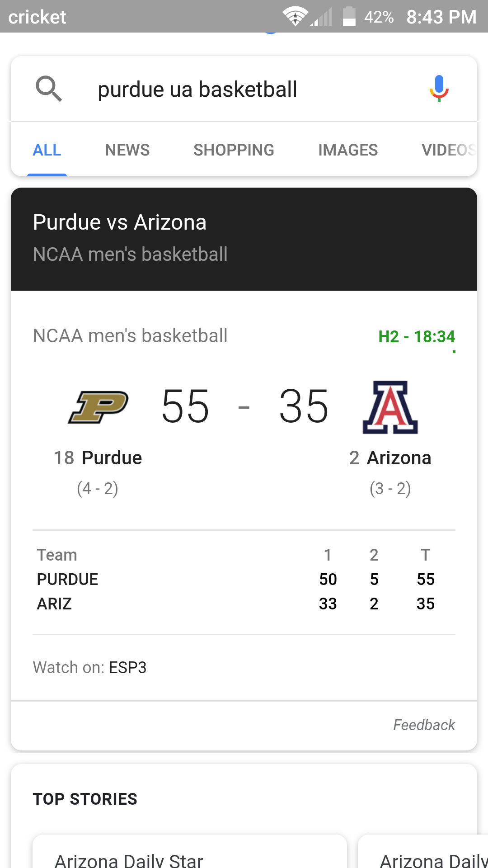Tap the Watch on ESP3 line
This screenshot has width=488, height=868.
[89, 667]
